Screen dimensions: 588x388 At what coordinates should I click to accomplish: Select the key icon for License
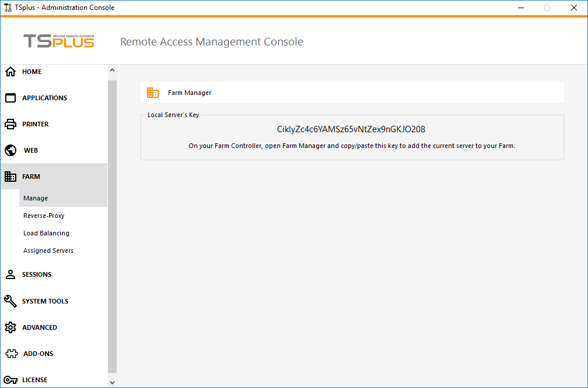click(10, 379)
